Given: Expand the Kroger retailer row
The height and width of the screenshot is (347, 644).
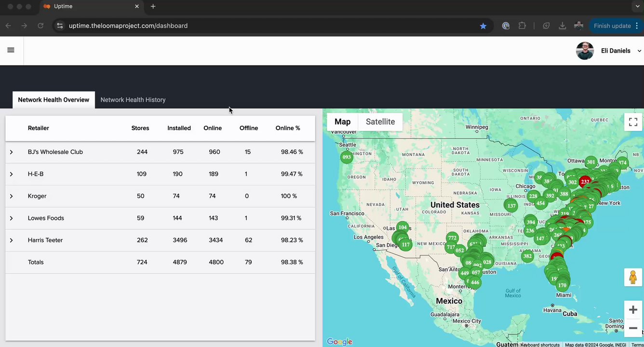Looking at the screenshot, I should coord(11,196).
